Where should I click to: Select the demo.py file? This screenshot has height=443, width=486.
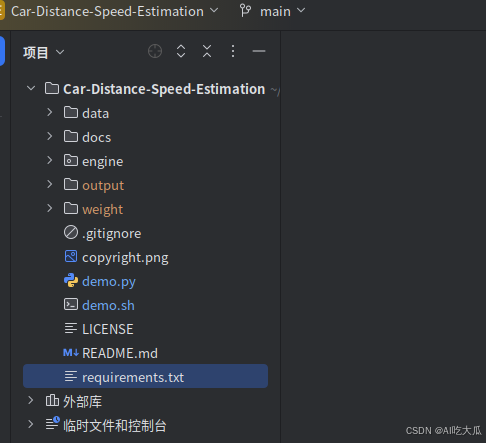(109, 282)
